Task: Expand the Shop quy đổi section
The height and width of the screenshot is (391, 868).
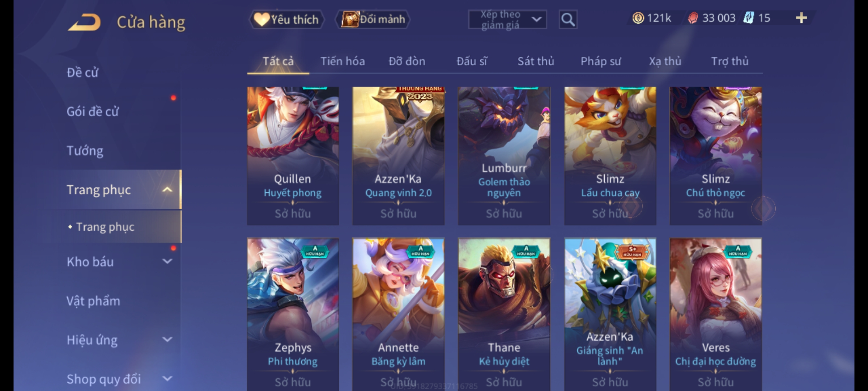Action: pyautogui.click(x=167, y=379)
